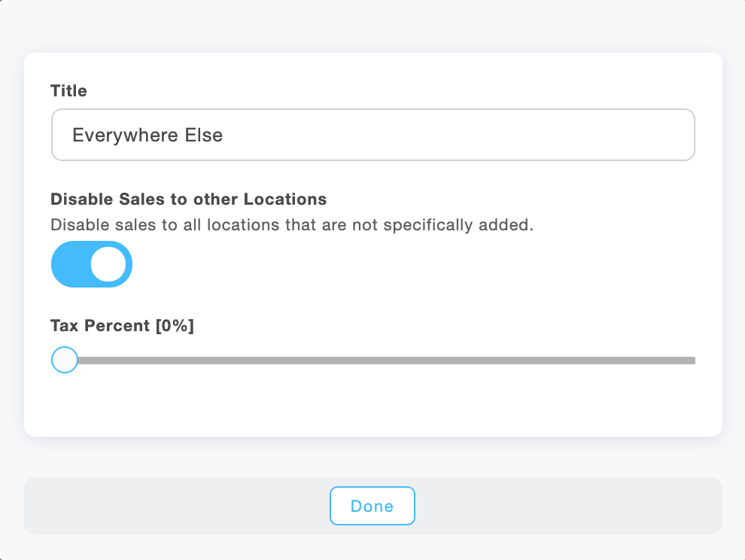
Task: Confirm settings by clicking Done
Action: pos(372,506)
